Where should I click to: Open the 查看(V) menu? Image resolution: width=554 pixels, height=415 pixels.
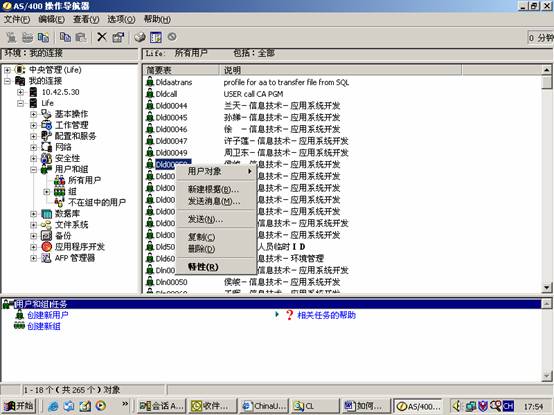[86, 19]
